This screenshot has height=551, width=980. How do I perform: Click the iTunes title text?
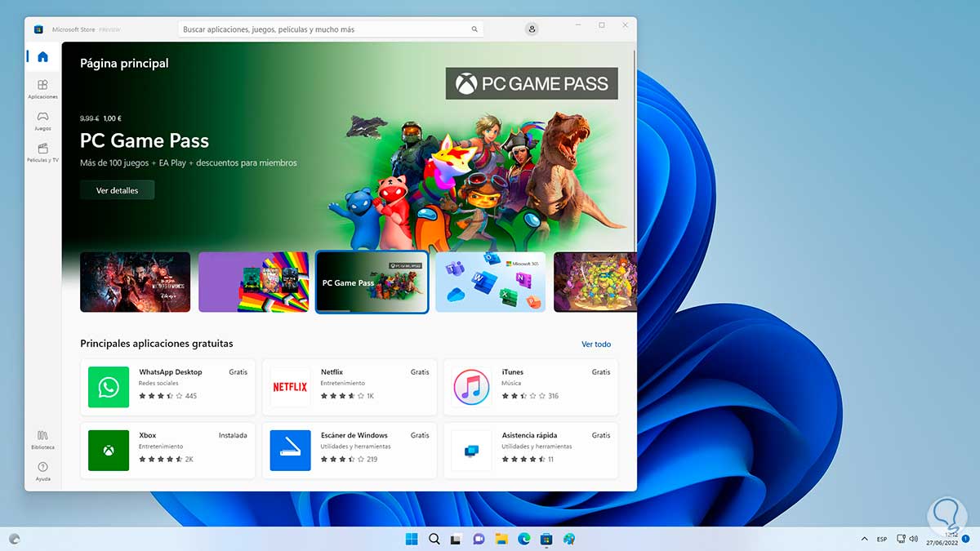point(513,372)
